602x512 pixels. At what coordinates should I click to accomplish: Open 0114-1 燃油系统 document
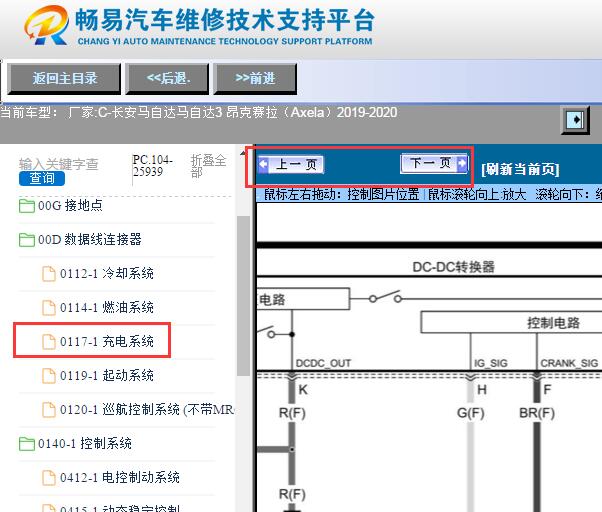click(107, 307)
